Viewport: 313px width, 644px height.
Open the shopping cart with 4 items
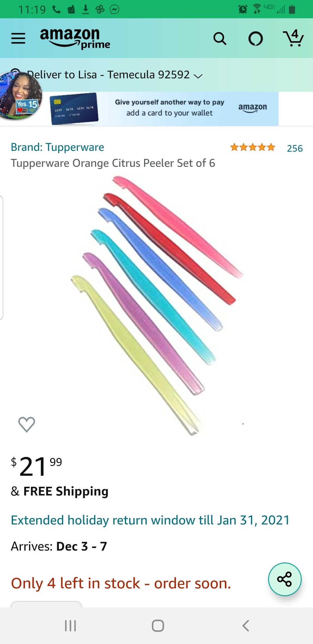point(293,38)
